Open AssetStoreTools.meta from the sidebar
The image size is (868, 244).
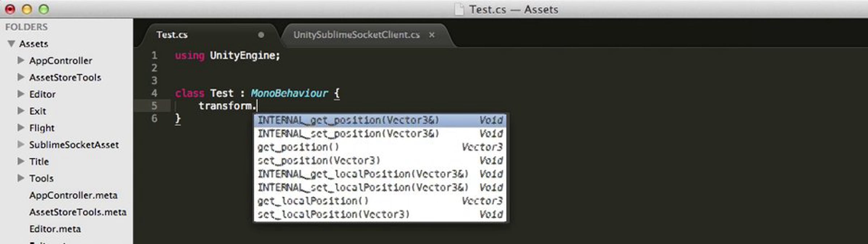(x=78, y=212)
